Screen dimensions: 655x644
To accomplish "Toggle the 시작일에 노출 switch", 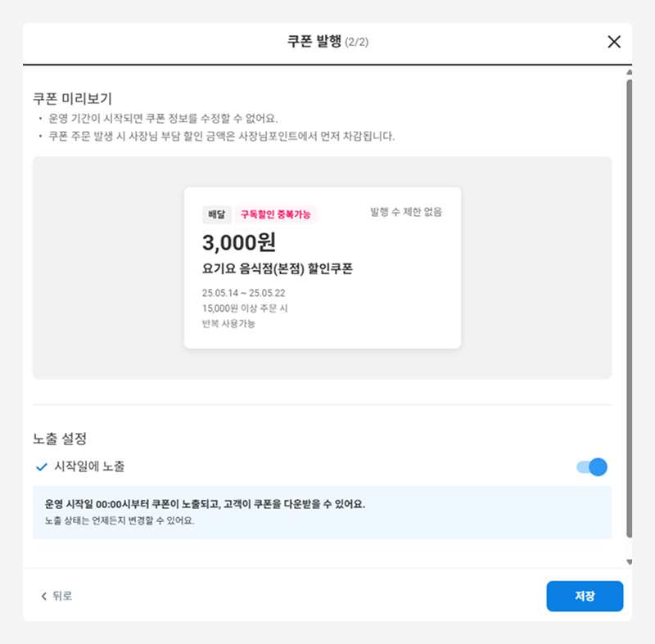I will point(591,466).
